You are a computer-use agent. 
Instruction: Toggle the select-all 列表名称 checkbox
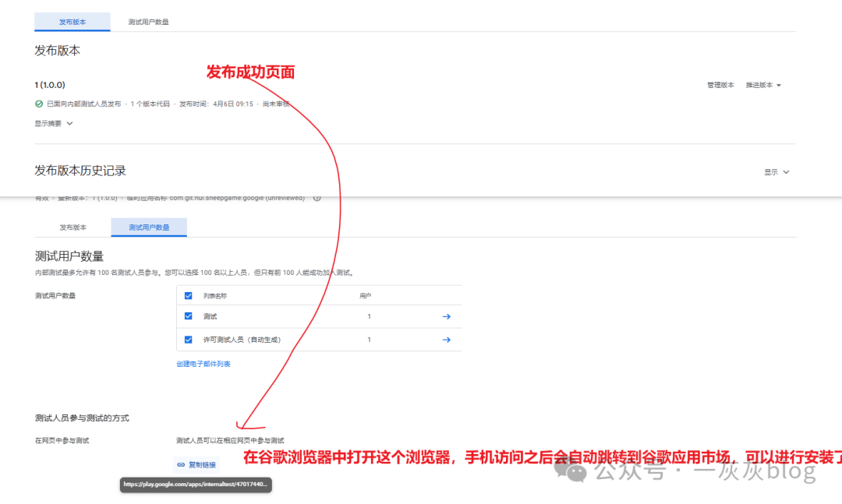[x=188, y=296]
